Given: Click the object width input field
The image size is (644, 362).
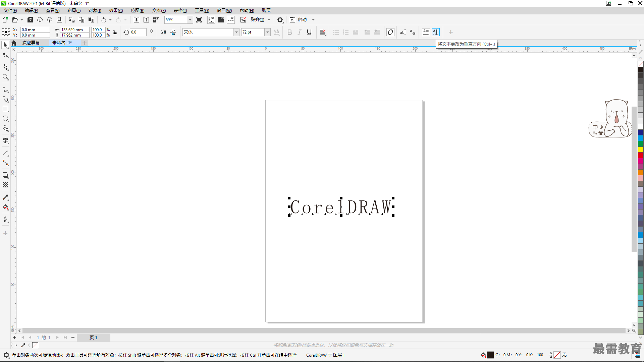Looking at the screenshot, I should [x=74, y=29].
